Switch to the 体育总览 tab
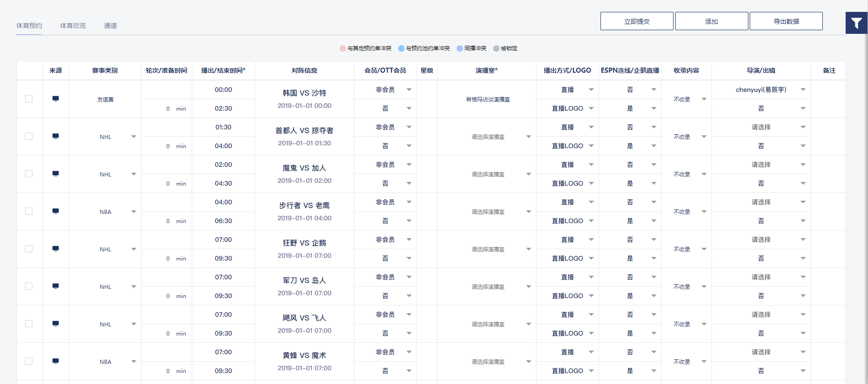This screenshot has width=868, height=384. [73, 26]
